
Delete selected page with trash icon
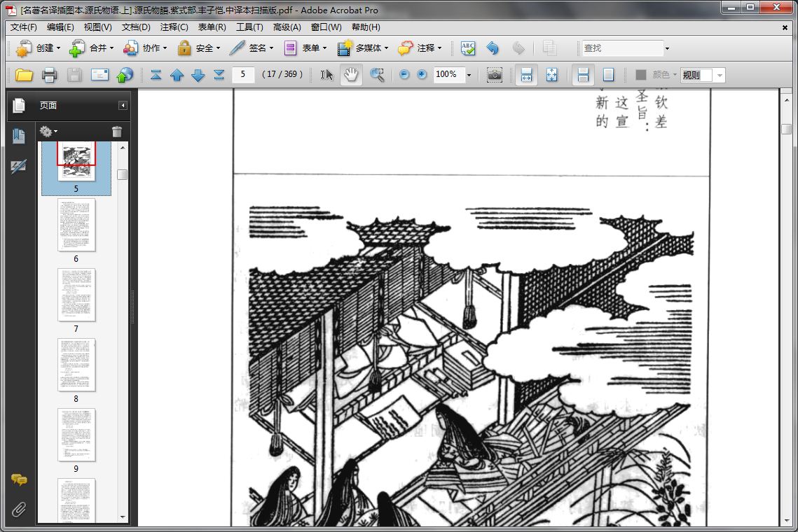(x=117, y=132)
